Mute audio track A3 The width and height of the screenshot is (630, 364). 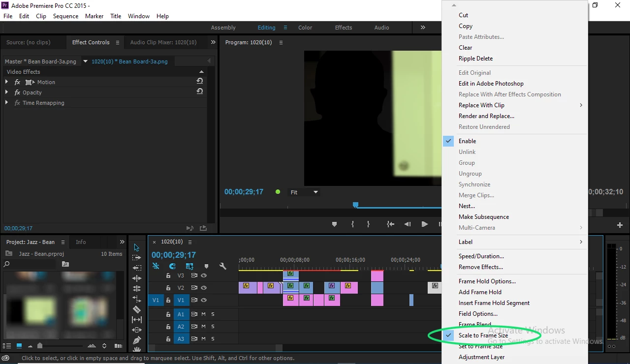click(x=203, y=339)
